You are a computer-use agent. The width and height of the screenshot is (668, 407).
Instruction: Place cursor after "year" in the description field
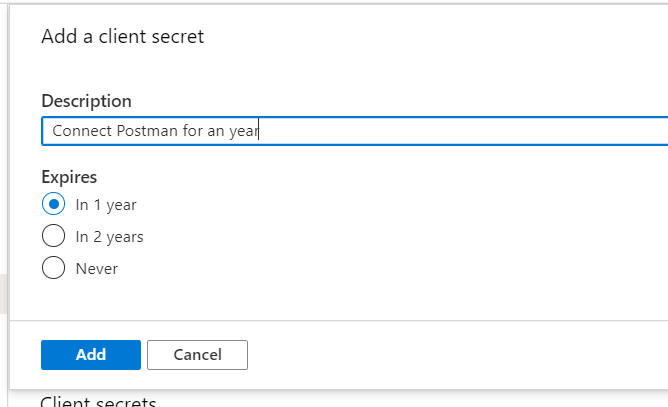coord(260,131)
